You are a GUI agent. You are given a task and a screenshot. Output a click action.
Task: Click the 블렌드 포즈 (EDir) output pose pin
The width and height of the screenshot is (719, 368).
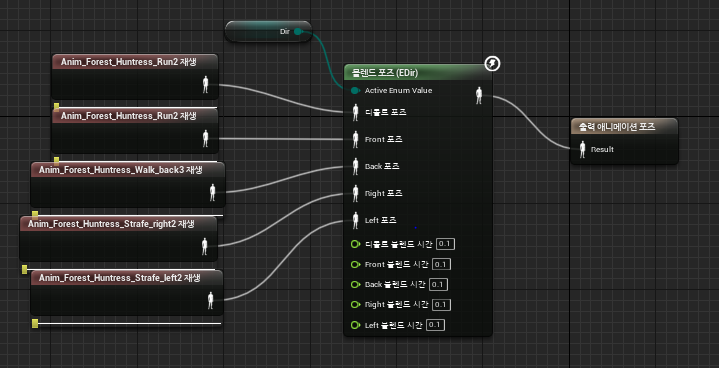click(479, 95)
